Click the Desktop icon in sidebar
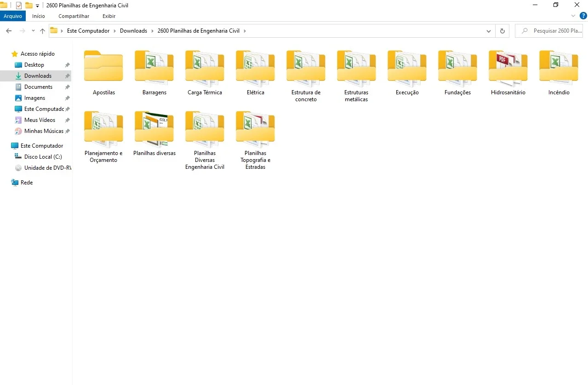 18,65
